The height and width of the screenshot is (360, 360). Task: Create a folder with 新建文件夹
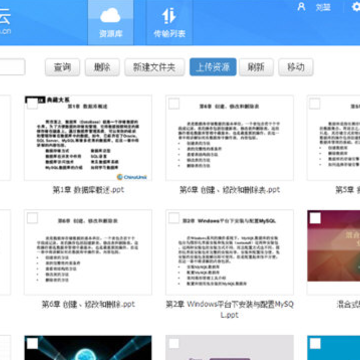154,67
